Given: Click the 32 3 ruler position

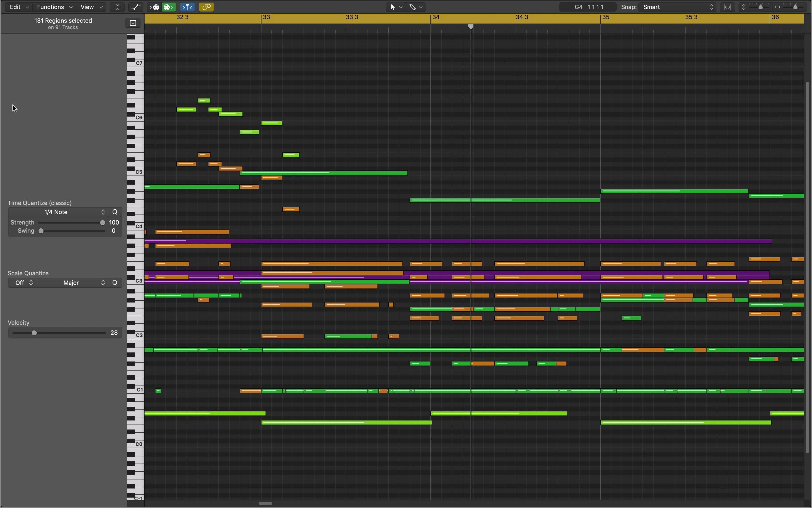Looking at the screenshot, I should tap(183, 17).
